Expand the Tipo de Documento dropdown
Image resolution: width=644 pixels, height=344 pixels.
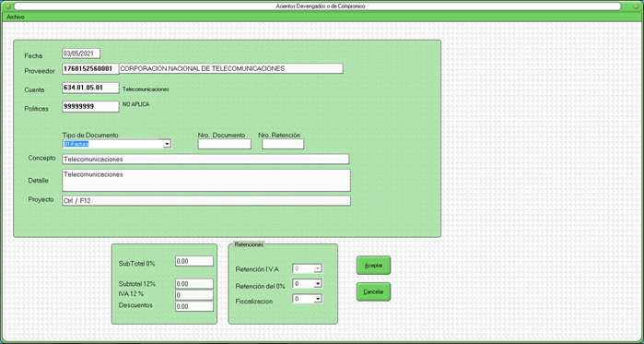(x=167, y=144)
